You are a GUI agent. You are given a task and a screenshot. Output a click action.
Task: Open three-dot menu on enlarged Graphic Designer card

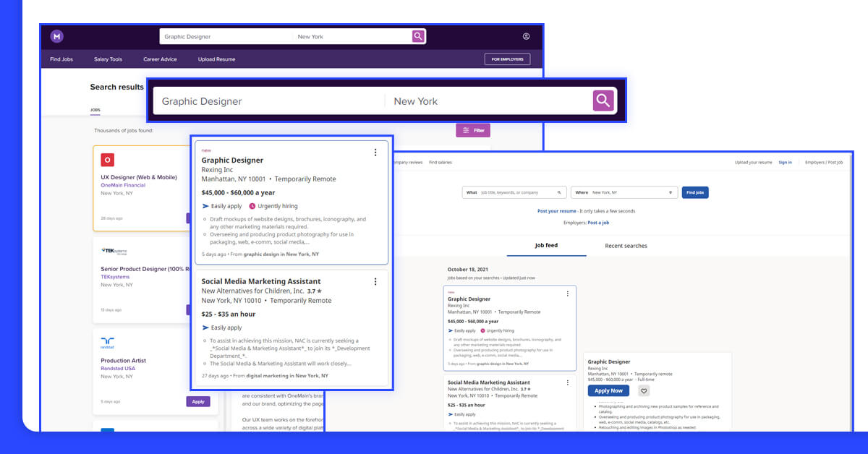coord(375,153)
